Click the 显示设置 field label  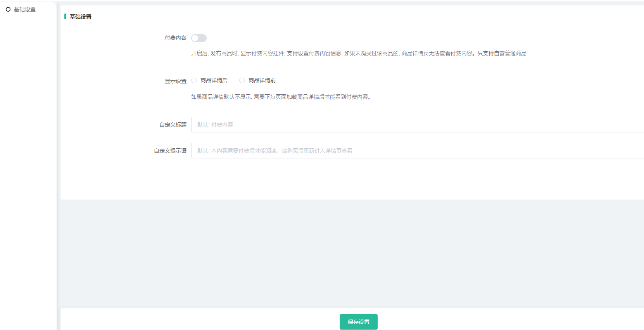pos(175,81)
